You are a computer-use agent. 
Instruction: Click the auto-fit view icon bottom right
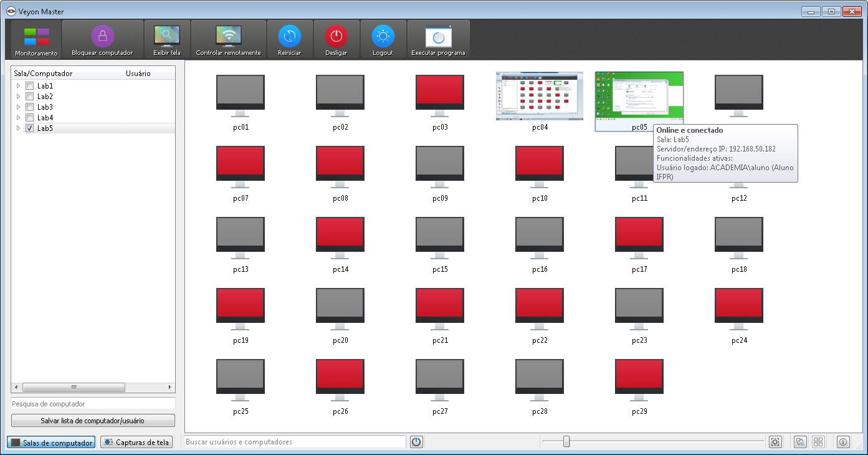775,441
